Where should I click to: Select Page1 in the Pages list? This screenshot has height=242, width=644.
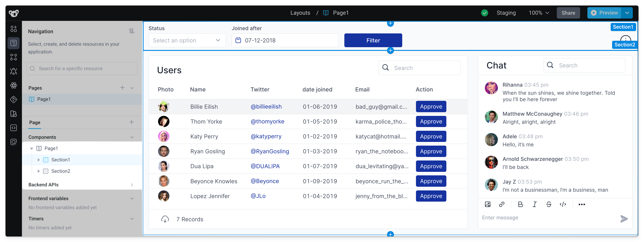pyautogui.click(x=44, y=99)
